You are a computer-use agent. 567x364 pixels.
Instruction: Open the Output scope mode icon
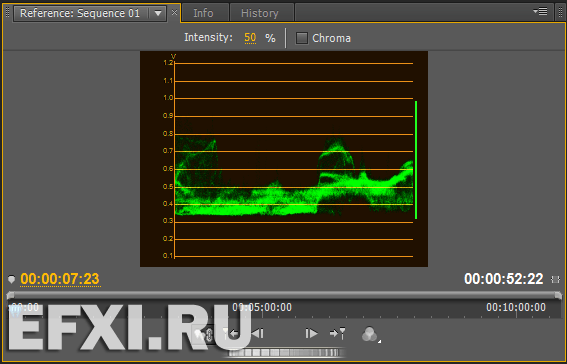pyautogui.click(x=370, y=334)
